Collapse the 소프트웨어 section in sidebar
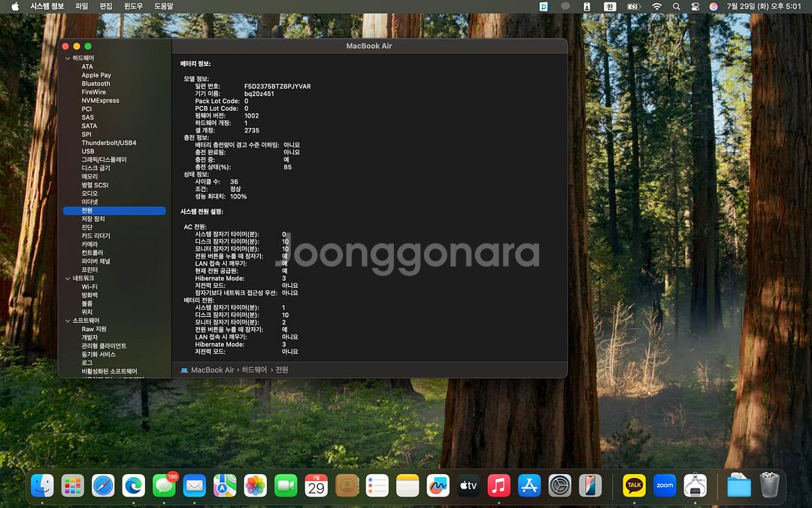This screenshot has height=508, width=812. coord(68,321)
